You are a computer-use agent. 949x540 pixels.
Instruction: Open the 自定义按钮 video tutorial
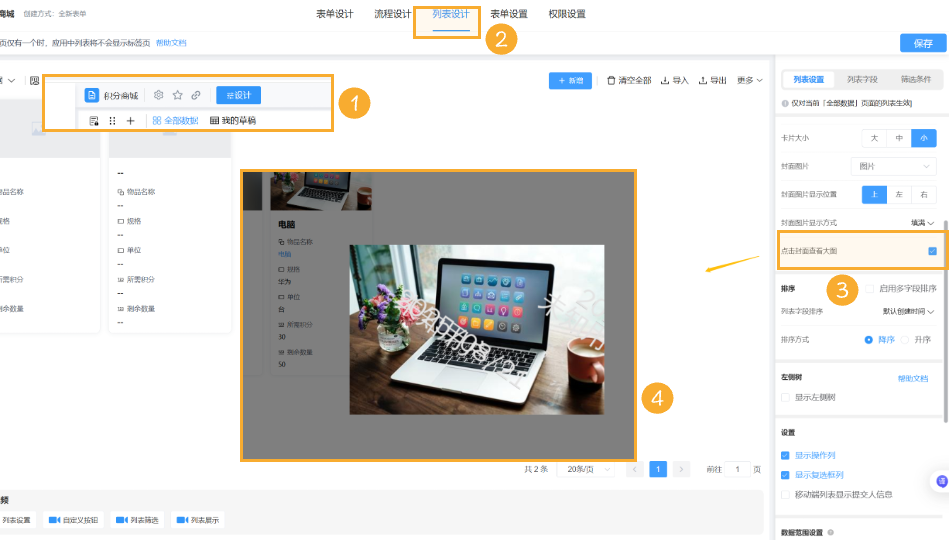coord(73,520)
